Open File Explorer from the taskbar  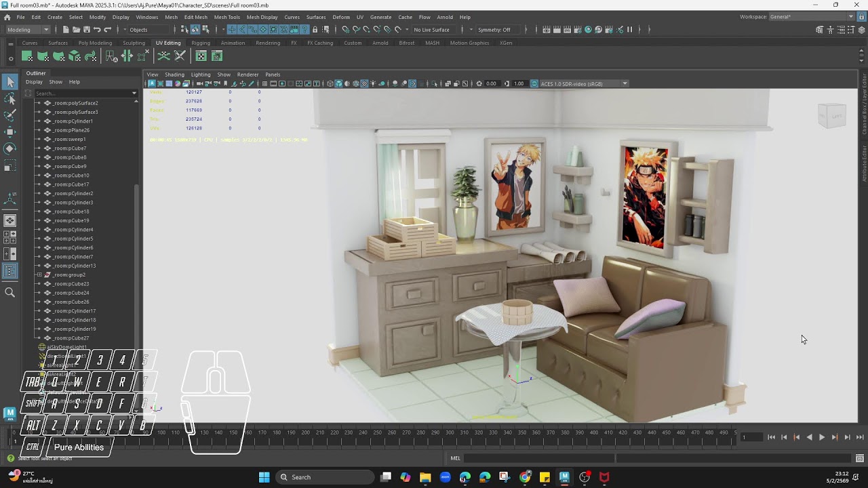click(425, 477)
